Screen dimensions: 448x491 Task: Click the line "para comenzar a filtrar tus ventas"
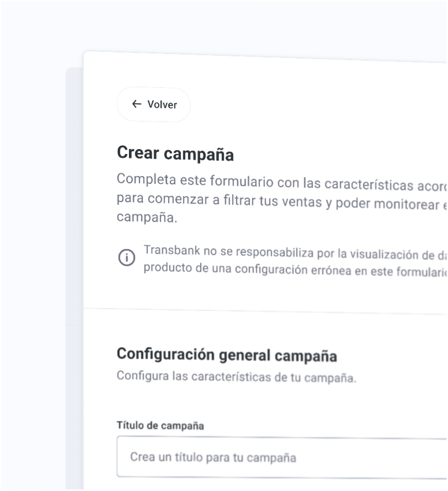(282, 201)
